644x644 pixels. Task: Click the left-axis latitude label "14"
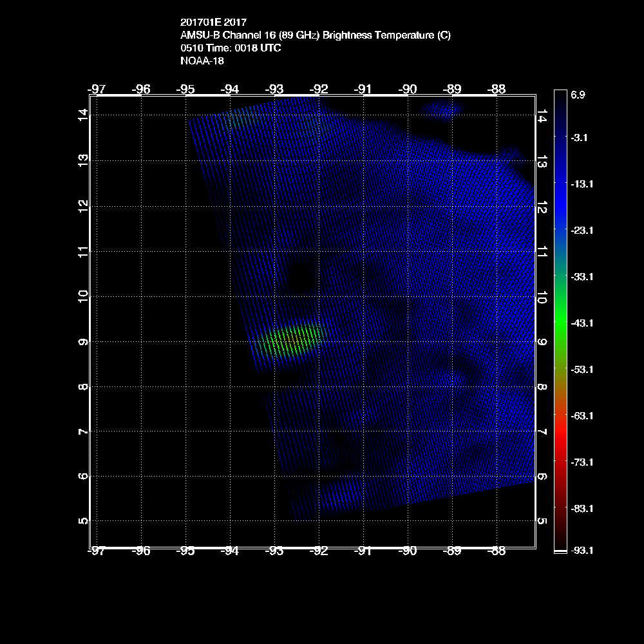[83, 115]
